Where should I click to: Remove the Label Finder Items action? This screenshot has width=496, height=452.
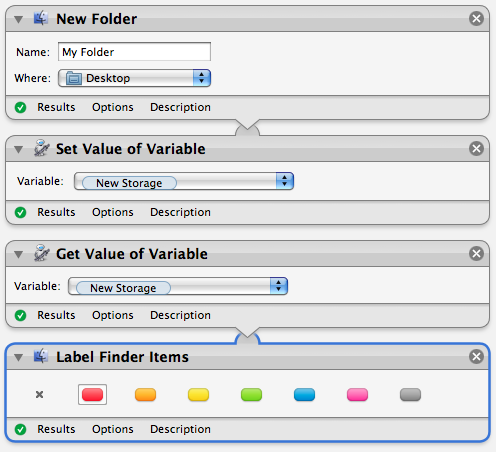point(476,356)
